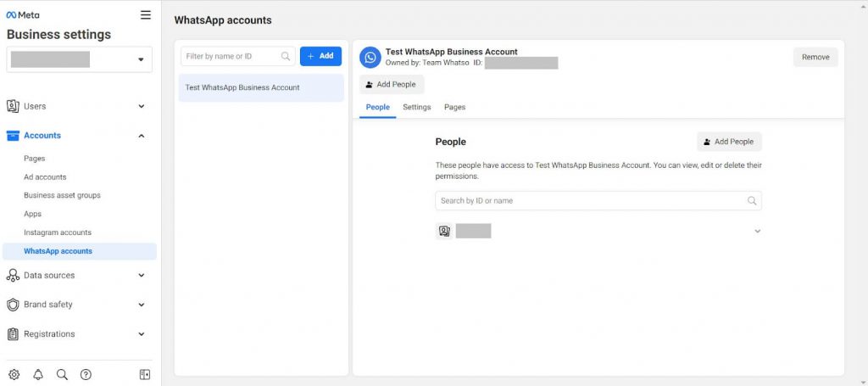
Task: Open Instagram accounts in sidebar
Action: (x=58, y=232)
